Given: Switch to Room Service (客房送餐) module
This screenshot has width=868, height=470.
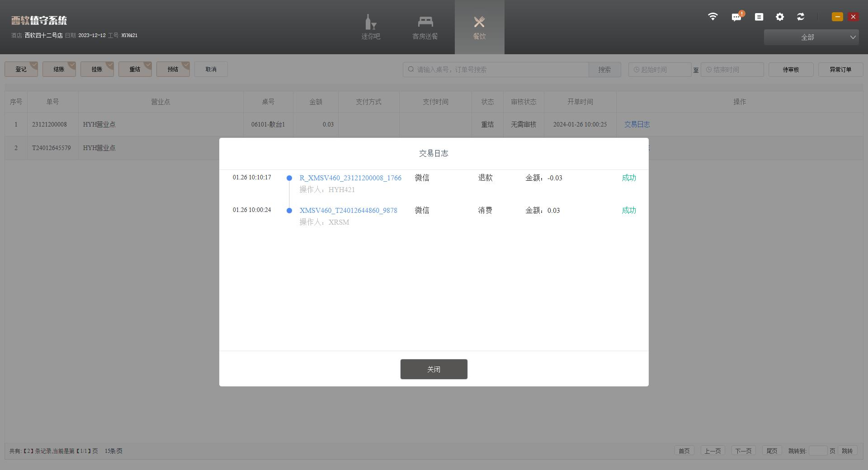Looking at the screenshot, I should [425, 27].
